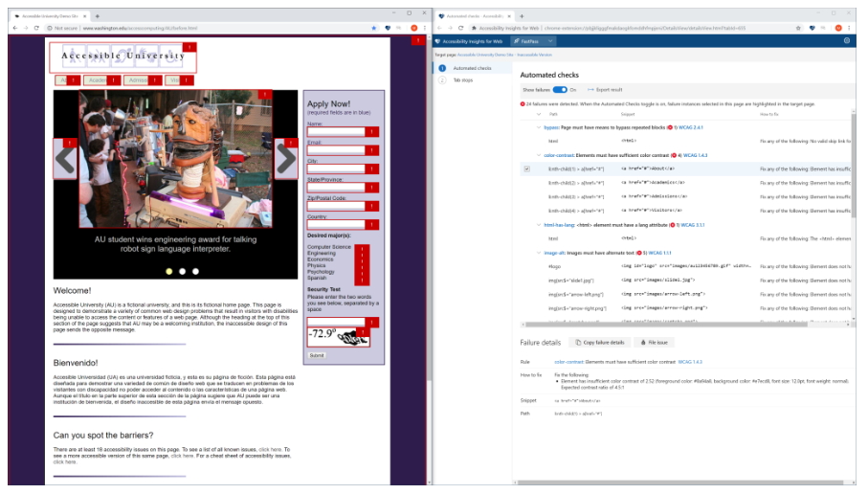Click Copy failure details button

point(599,343)
